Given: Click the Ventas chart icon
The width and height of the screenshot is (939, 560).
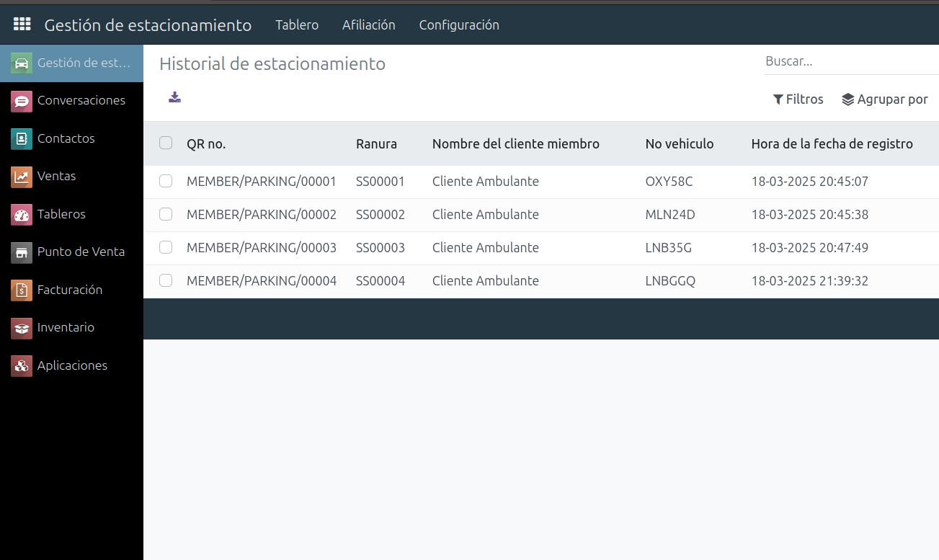Looking at the screenshot, I should tap(22, 177).
